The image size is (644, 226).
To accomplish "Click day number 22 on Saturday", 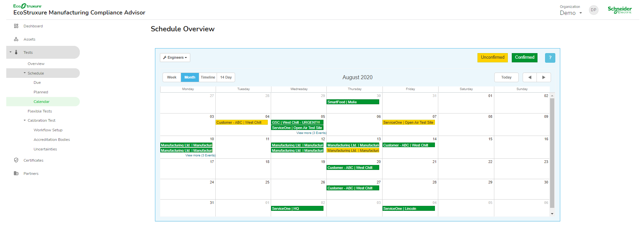I will tap(490, 162).
